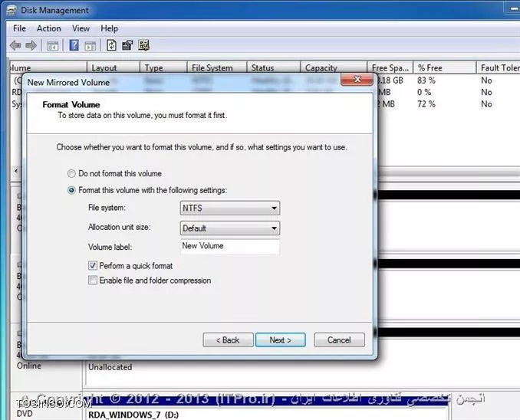Screen dimensions: 520x420
Task: Click the Volume label input field
Action: [230, 247]
